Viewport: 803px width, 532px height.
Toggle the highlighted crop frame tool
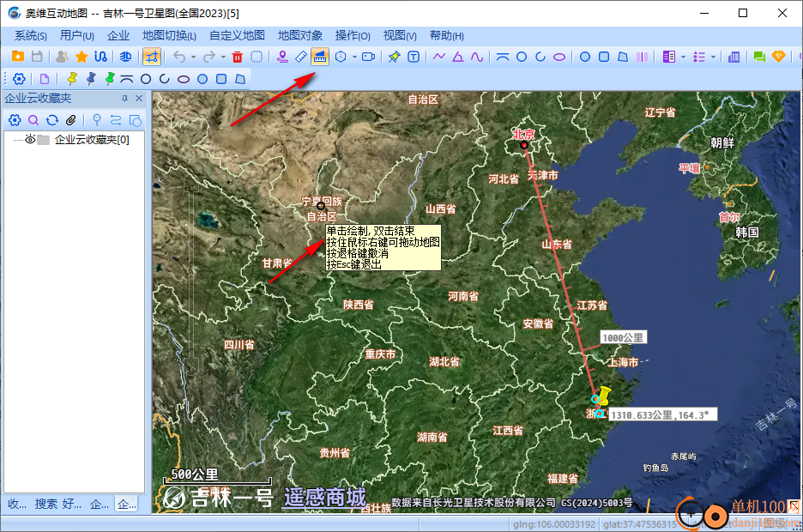pyautogui.click(x=152, y=57)
